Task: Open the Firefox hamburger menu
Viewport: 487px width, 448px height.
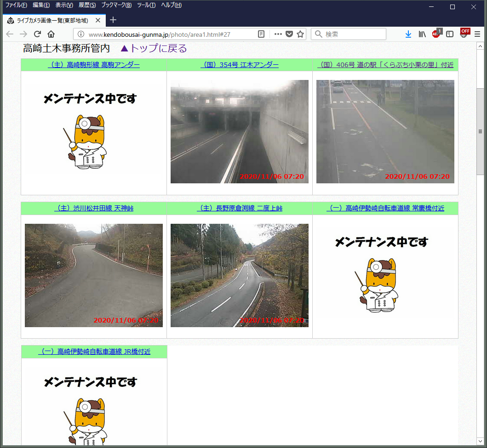Action: pos(477,34)
